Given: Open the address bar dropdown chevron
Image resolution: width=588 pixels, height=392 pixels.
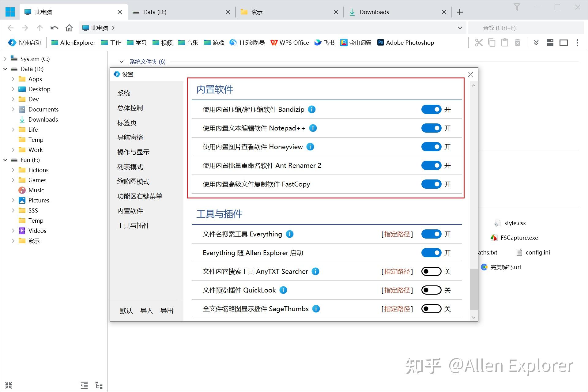Looking at the screenshot, I should click(x=459, y=28).
